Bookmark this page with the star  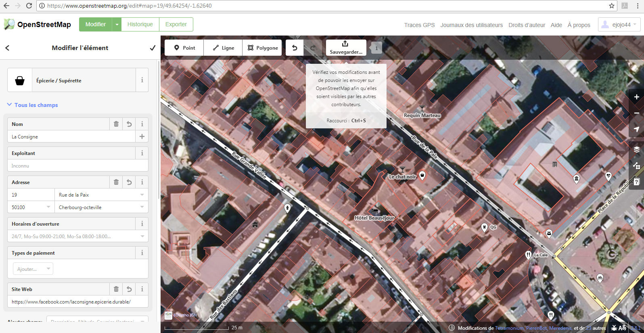click(x=612, y=6)
